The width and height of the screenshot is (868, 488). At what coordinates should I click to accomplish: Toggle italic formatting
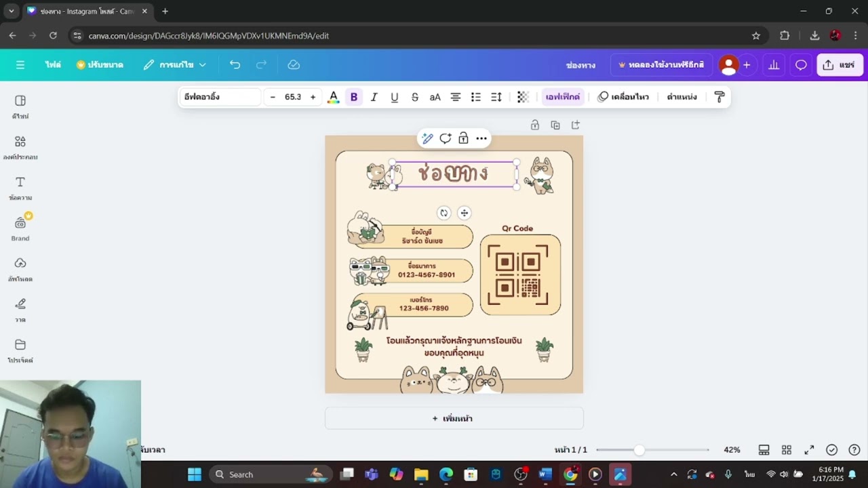pos(374,97)
